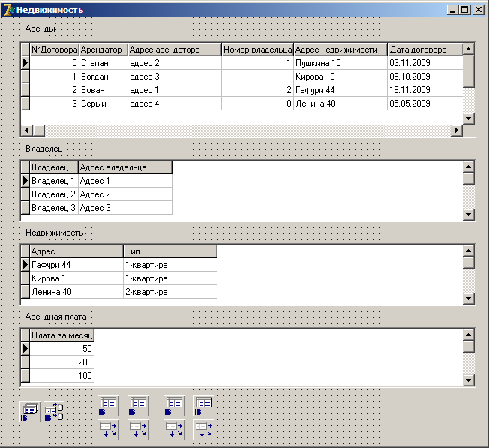This screenshot has width=489, height=448.
Task: Click row indicator arrow for Гафури 44 row
Action: [25, 265]
